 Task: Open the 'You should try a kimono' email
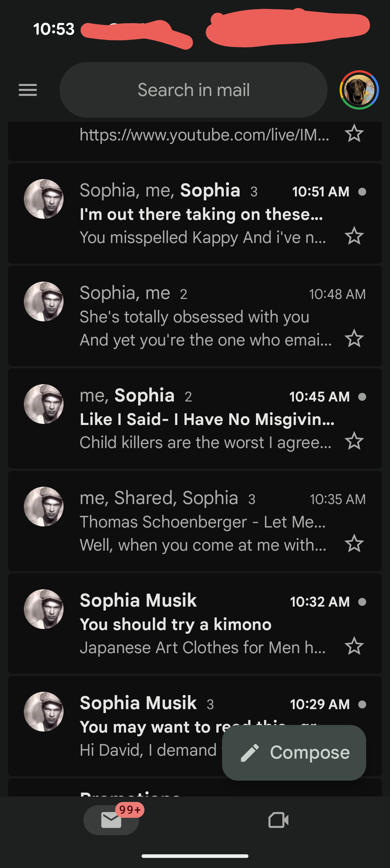[202, 625]
